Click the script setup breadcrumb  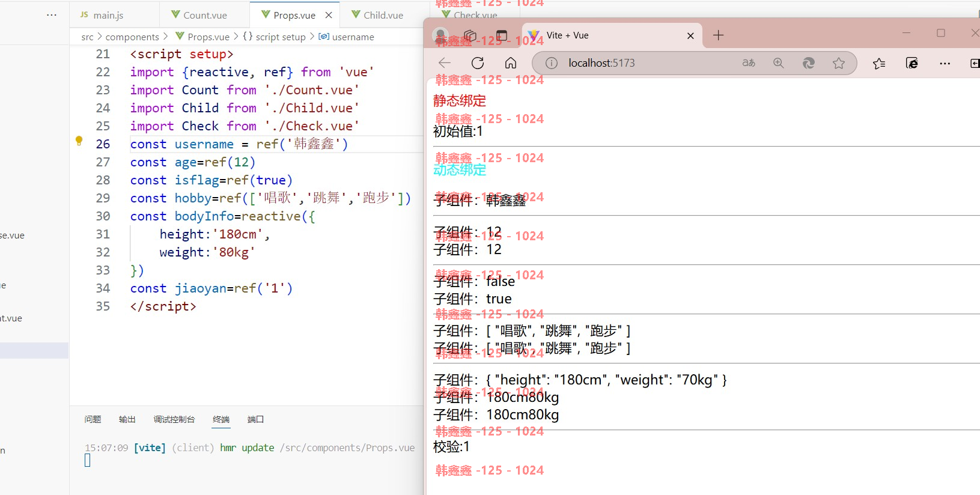281,37
